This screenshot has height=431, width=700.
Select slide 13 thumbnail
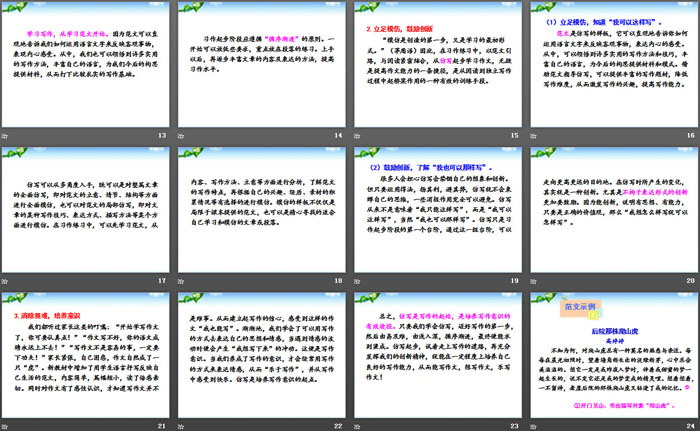(x=86, y=63)
